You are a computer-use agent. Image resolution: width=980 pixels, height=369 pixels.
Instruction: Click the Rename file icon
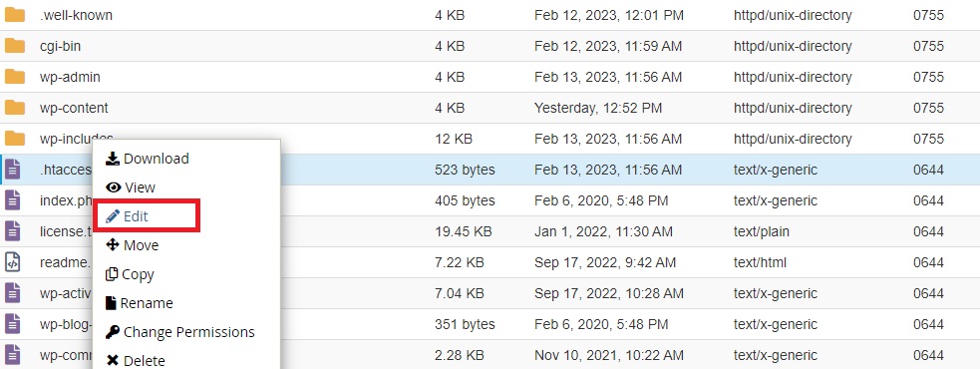[x=112, y=303]
